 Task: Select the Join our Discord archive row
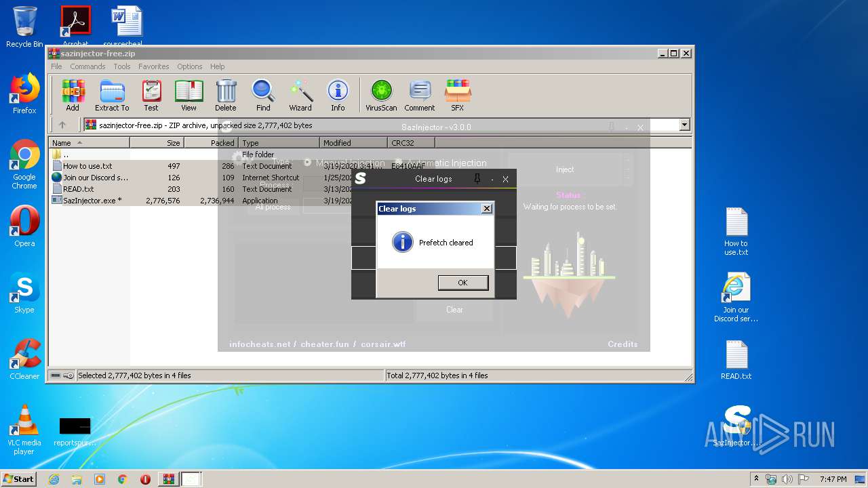pyautogui.click(x=243, y=178)
